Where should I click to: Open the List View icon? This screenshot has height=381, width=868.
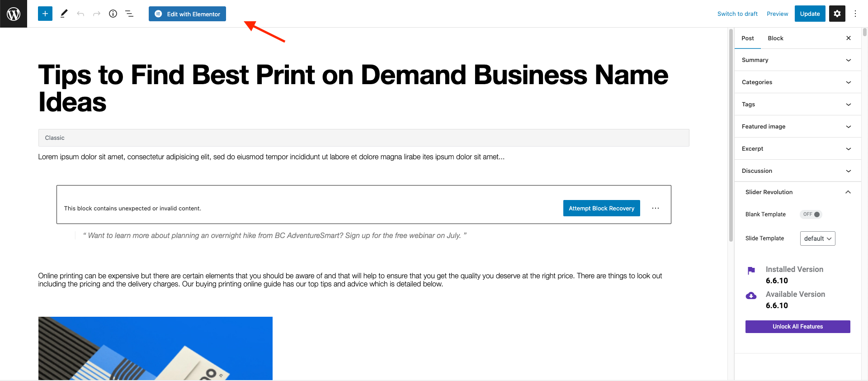click(129, 14)
